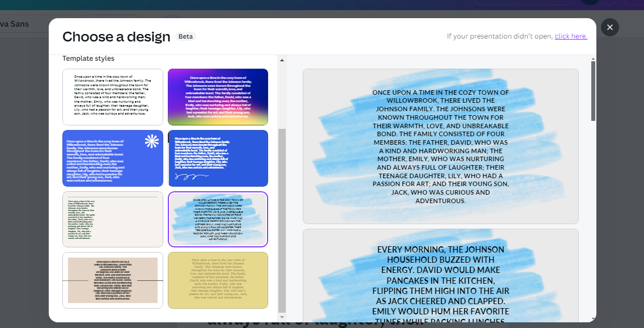Screen dimensions: 644x328
Task: Select the blue brushstroke template style
Action: click(218, 219)
